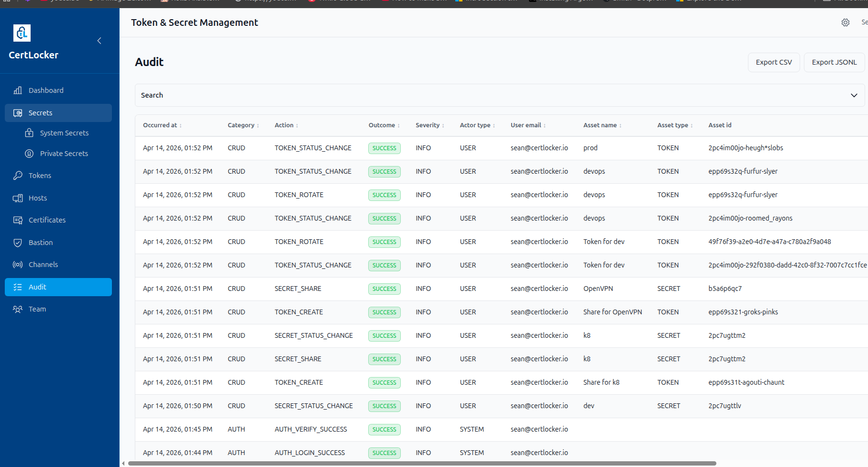868x467 pixels.
Task: Sort by Actor type column arrows
Action: pos(494,125)
